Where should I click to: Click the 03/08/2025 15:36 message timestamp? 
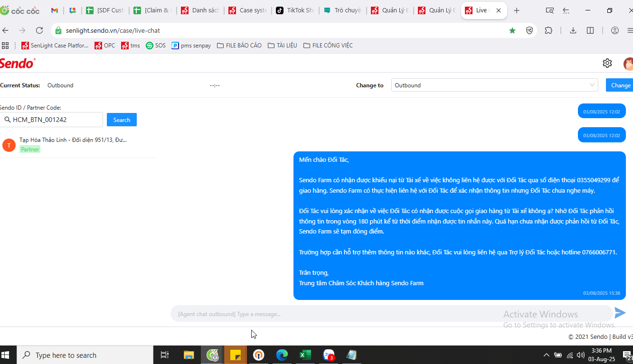[602, 293]
